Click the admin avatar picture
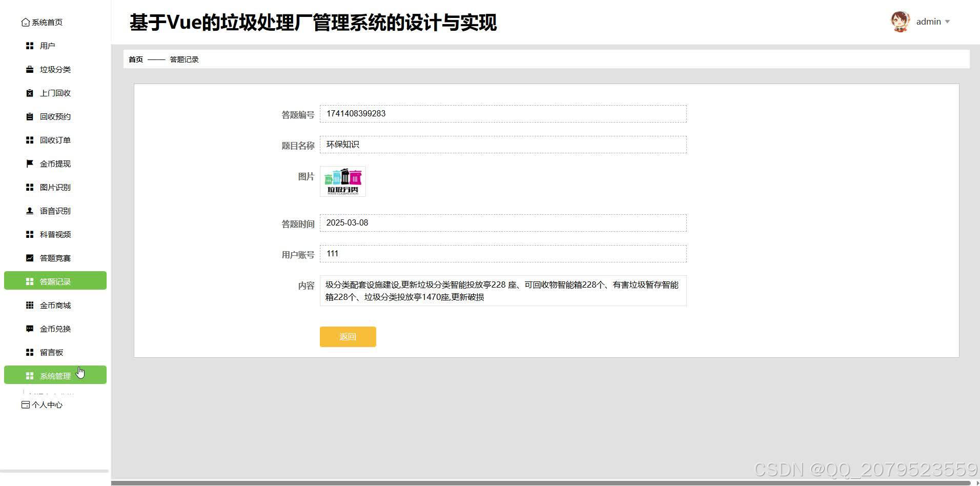The width and height of the screenshot is (980, 486). point(900,21)
